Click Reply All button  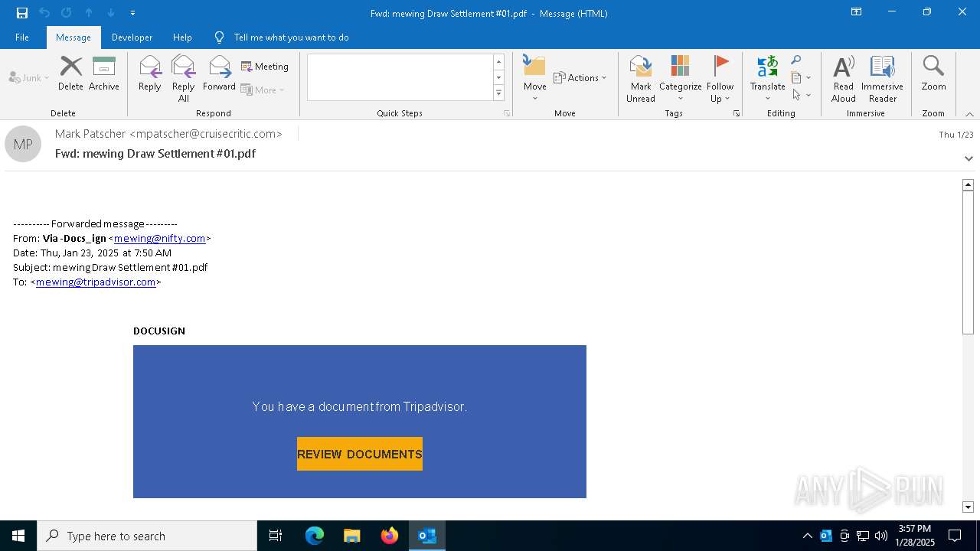pyautogui.click(x=184, y=78)
